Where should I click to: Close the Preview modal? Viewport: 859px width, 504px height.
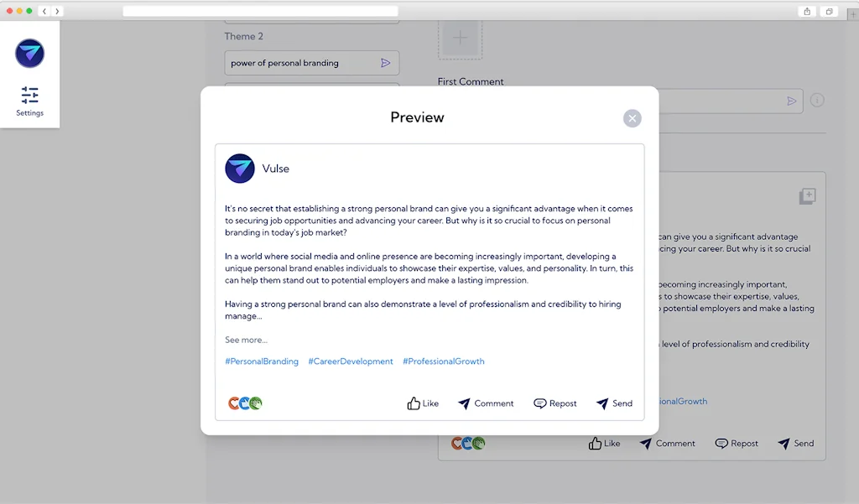633,117
